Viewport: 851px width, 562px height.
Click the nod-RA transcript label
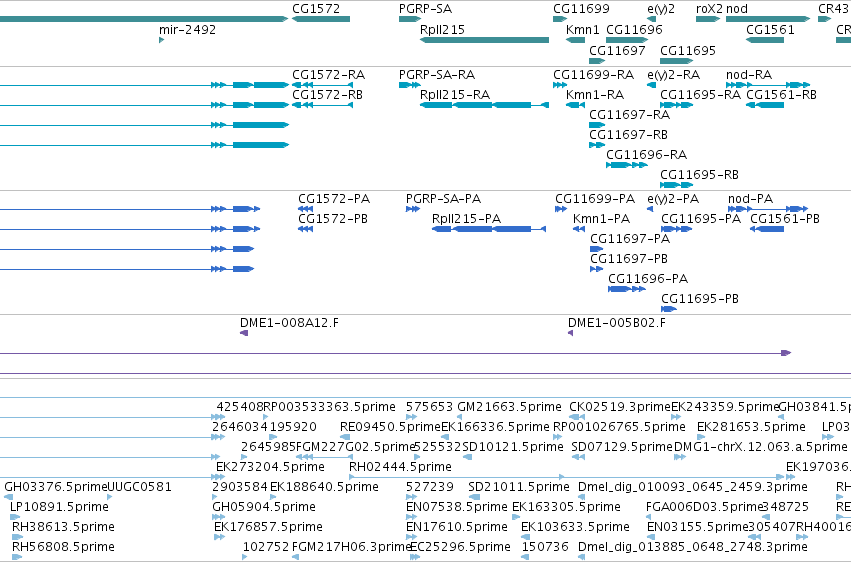[749, 75]
